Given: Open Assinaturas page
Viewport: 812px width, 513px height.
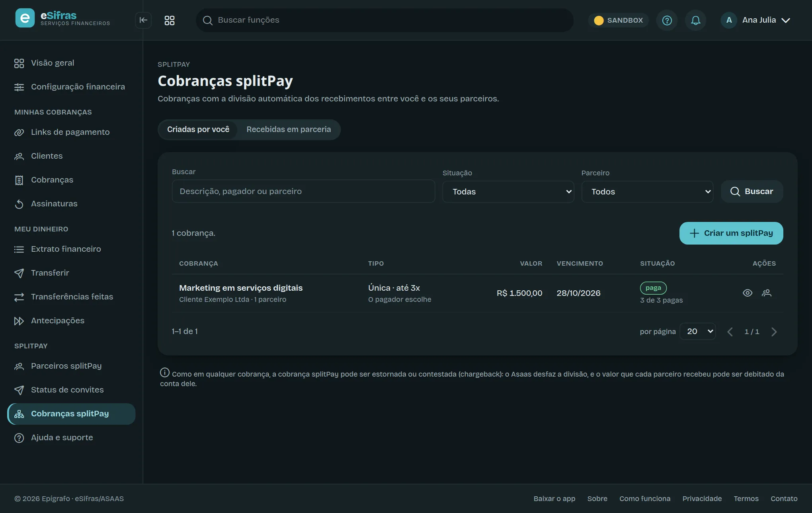Looking at the screenshot, I should tap(72, 204).
